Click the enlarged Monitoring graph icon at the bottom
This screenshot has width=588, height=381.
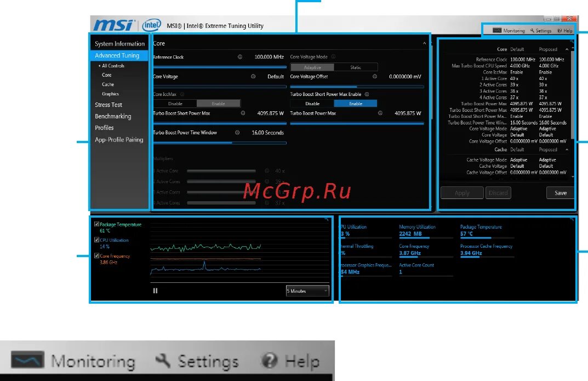pyautogui.click(x=27, y=360)
